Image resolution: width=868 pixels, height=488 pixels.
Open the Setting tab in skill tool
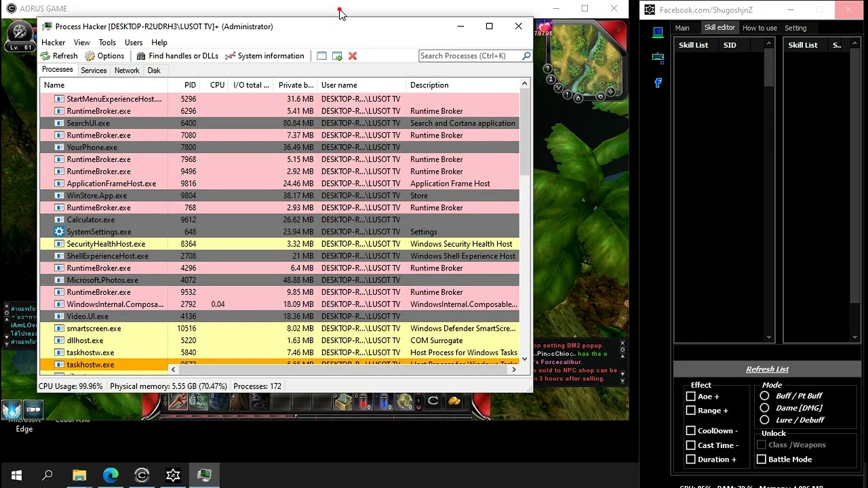[795, 28]
